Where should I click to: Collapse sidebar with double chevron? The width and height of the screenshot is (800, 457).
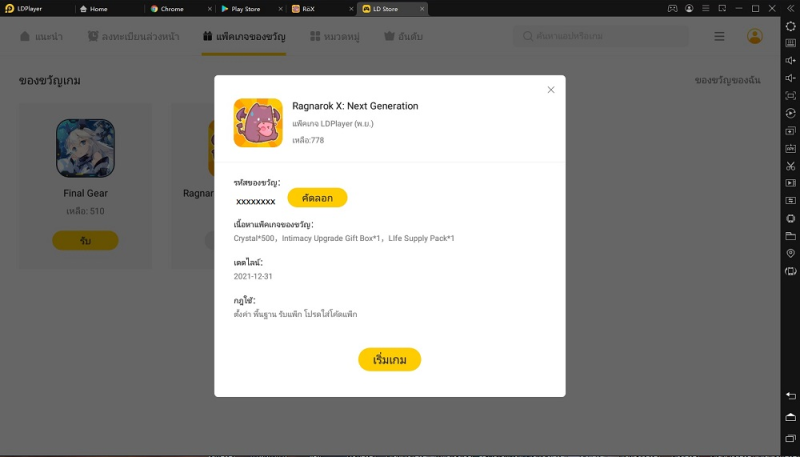pos(790,8)
